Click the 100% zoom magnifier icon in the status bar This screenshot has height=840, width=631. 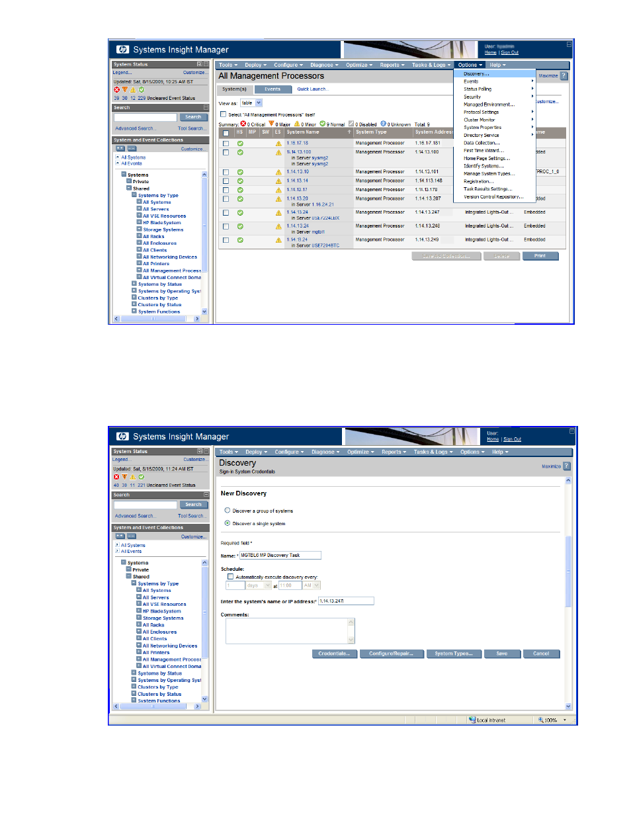point(540,720)
